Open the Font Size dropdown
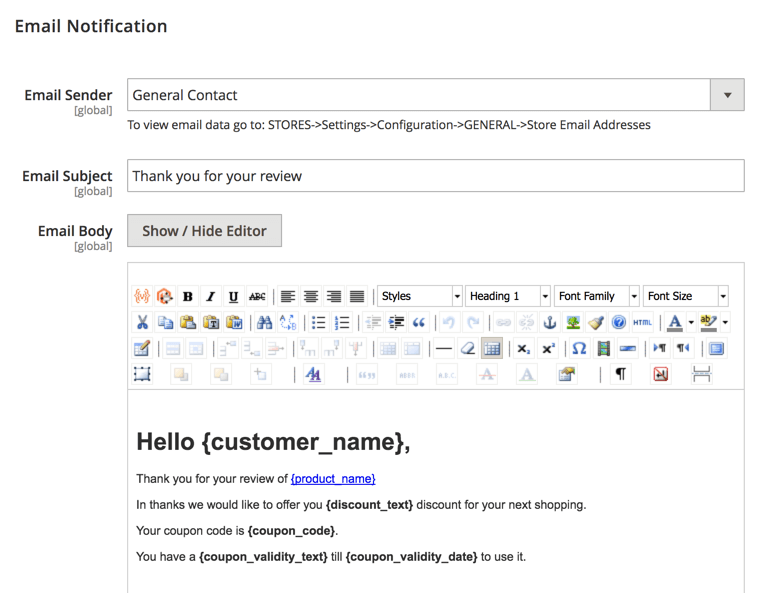 click(686, 297)
